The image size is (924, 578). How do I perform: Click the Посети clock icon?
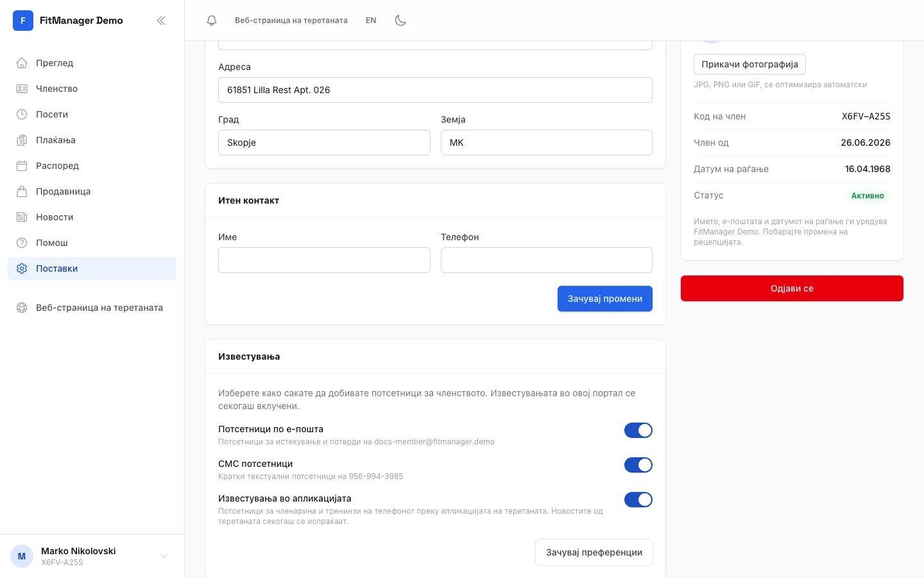22,114
